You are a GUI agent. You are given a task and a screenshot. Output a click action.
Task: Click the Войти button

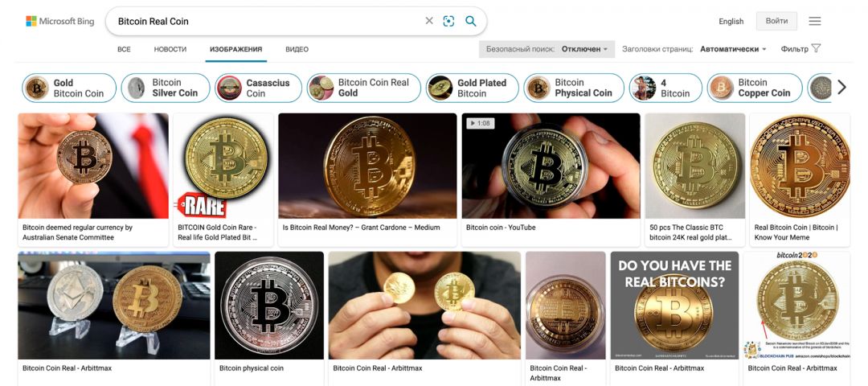[776, 21]
